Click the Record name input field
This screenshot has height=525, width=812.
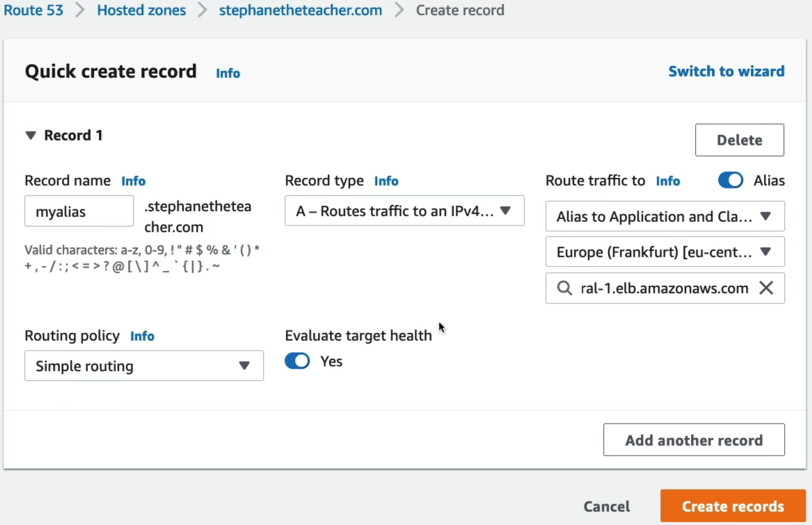[x=79, y=211]
